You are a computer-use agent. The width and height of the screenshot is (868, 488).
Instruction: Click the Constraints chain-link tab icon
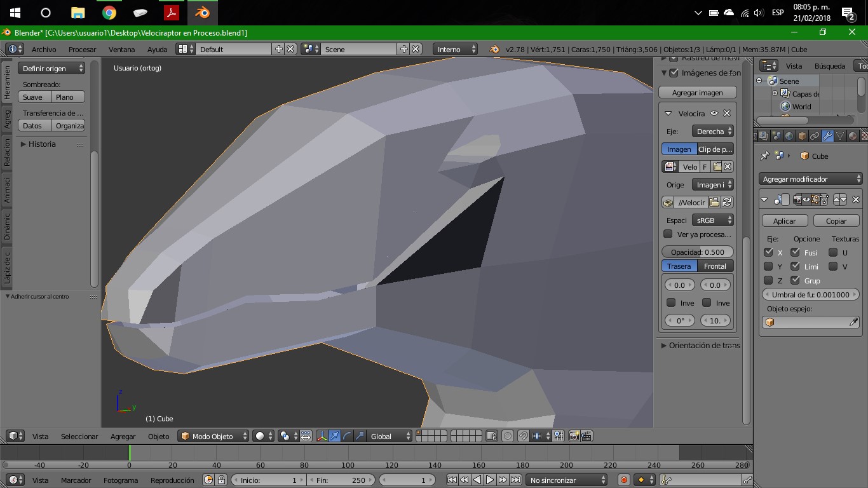(815, 136)
